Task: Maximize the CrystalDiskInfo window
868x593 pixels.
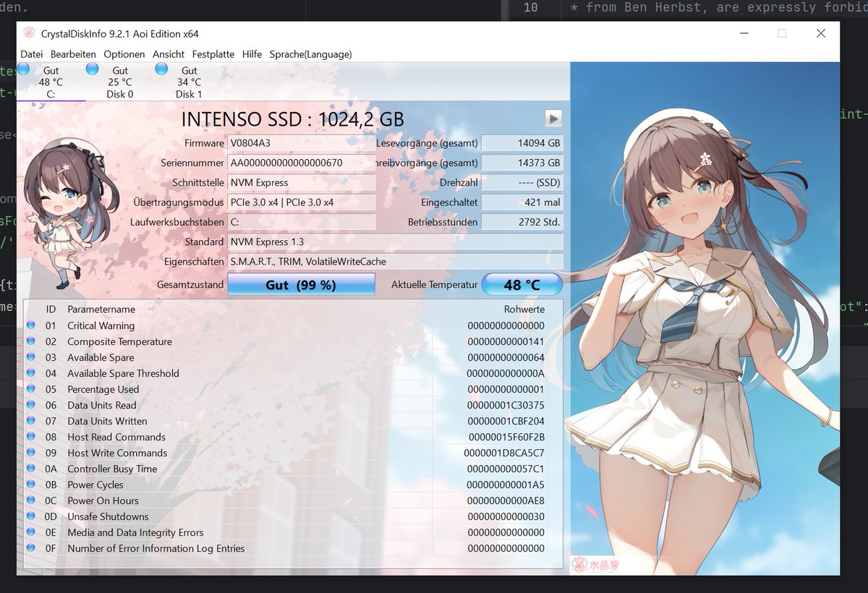Action: coord(782,33)
